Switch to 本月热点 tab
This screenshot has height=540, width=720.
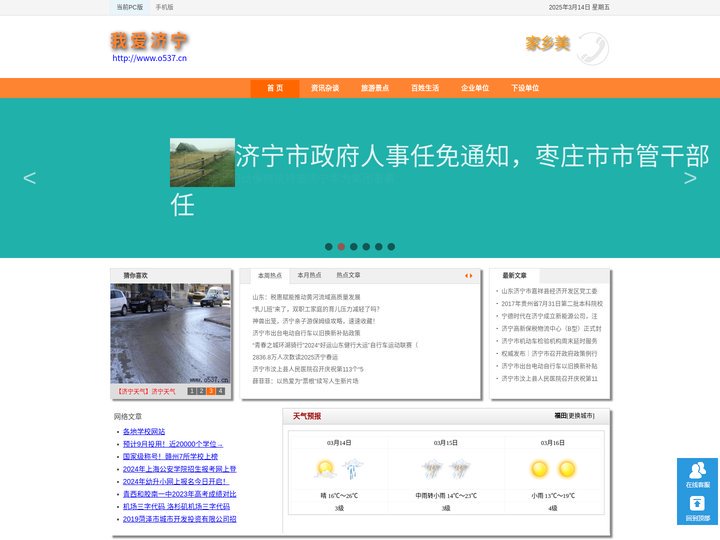pos(309,275)
